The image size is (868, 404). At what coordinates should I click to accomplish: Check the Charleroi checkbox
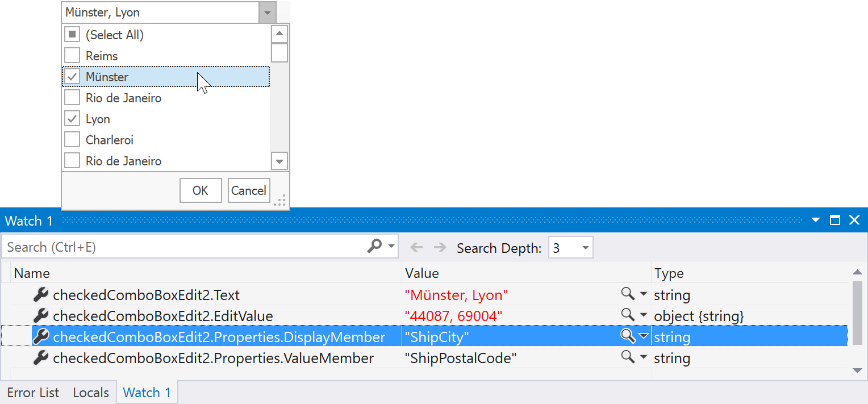tap(72, 140)
